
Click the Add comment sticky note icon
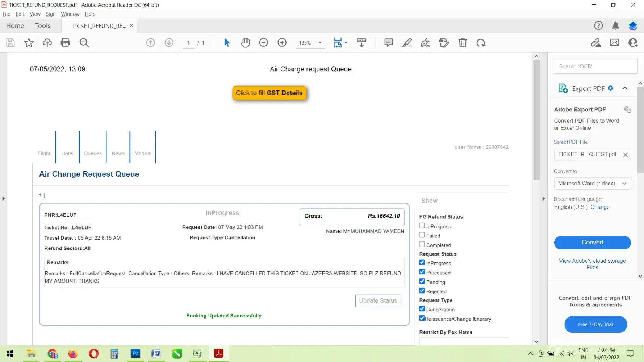click(388, 43)
